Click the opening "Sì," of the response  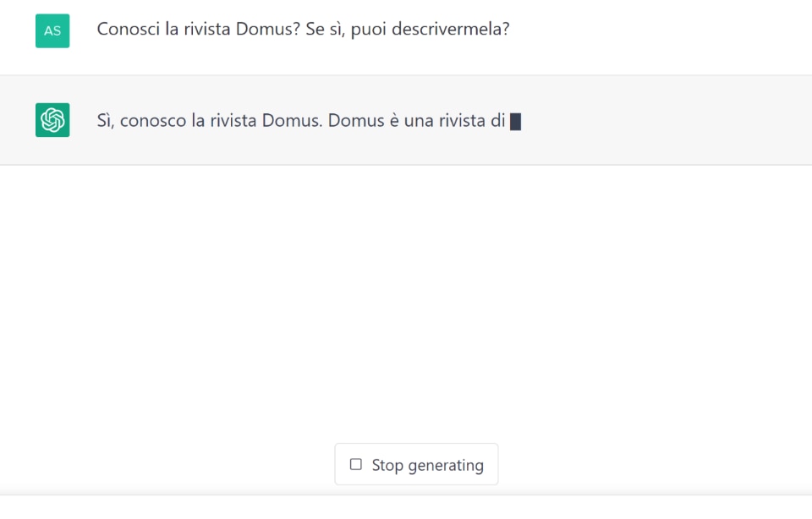[105, 121]
